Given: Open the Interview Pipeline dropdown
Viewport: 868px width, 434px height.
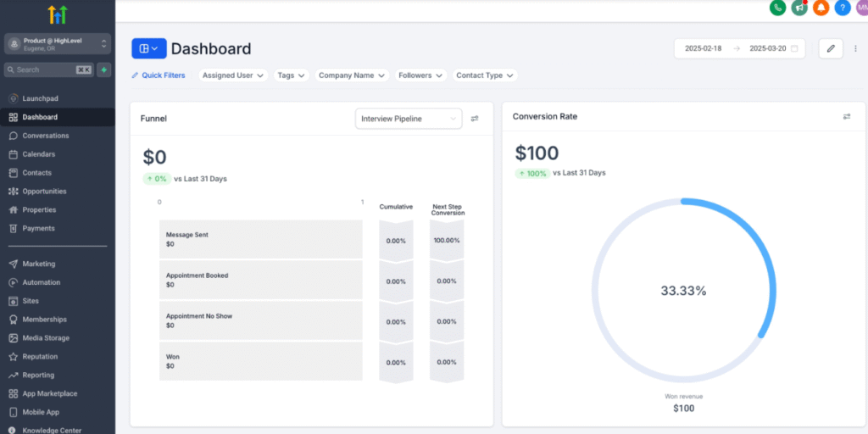Looking at the screenshot, I should [409, 119].
